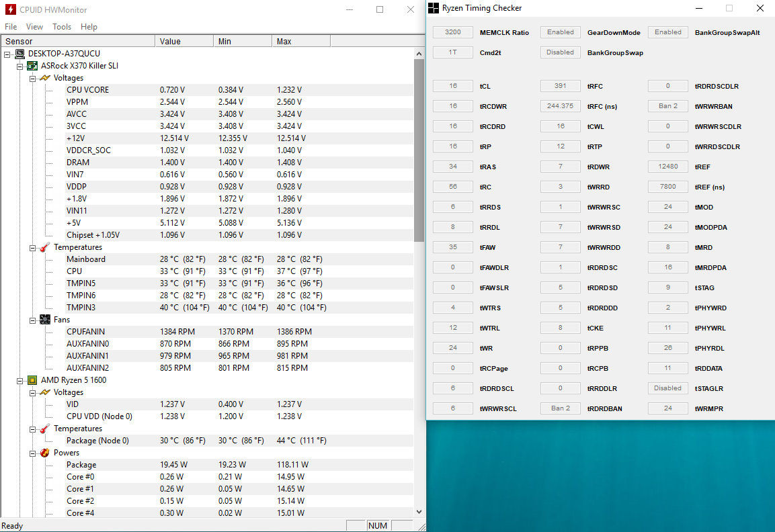
Task: Collapse the Ryzen Temperatures group
Action: [32, 429]
